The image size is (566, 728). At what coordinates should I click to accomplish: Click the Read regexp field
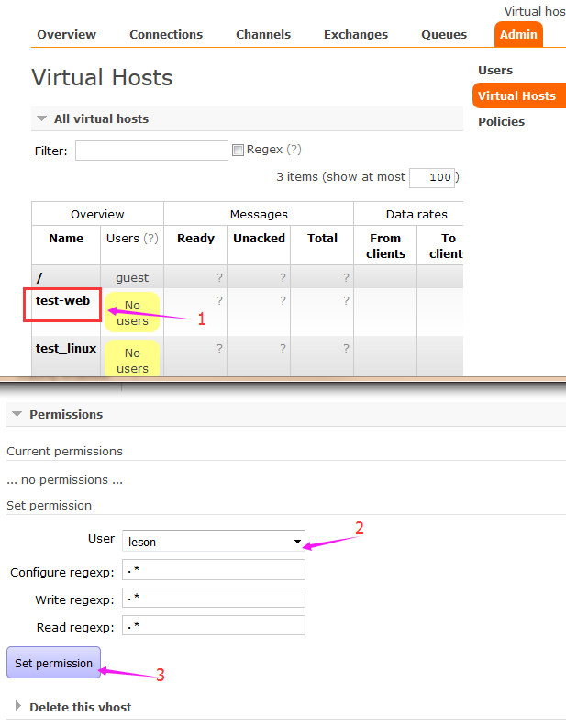click(214, 625)
